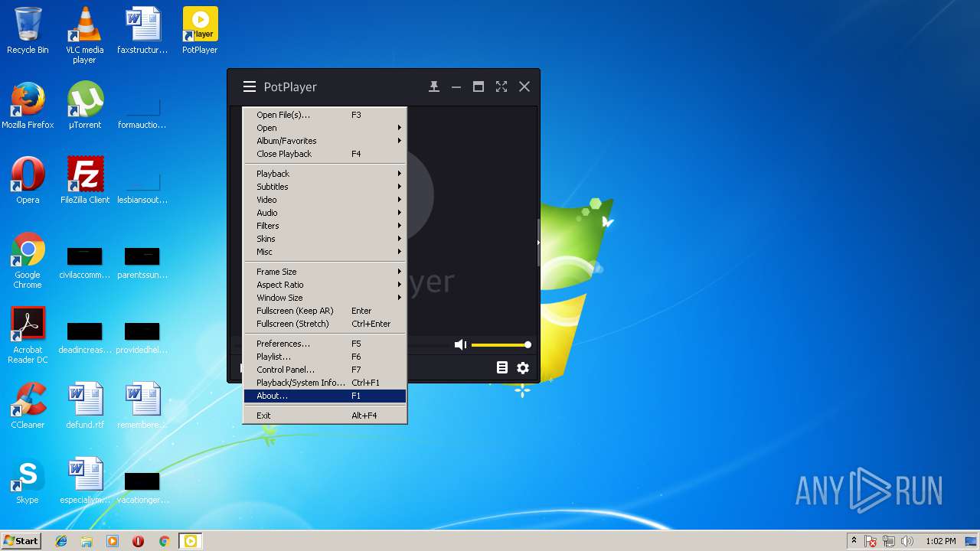Click the Opera icon in the taskbar
Screen dimensions: 980x551
138,541
